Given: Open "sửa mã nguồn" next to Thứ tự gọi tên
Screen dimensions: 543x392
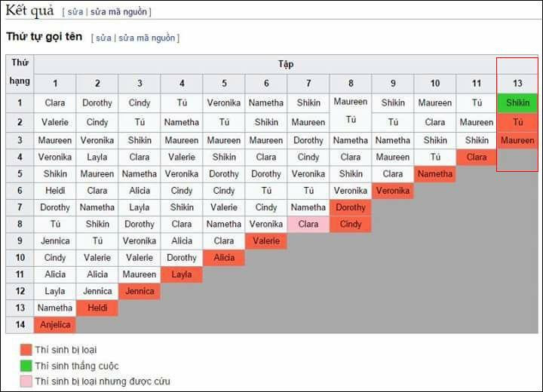Looking at the screenshot, I should click(147, 38).
